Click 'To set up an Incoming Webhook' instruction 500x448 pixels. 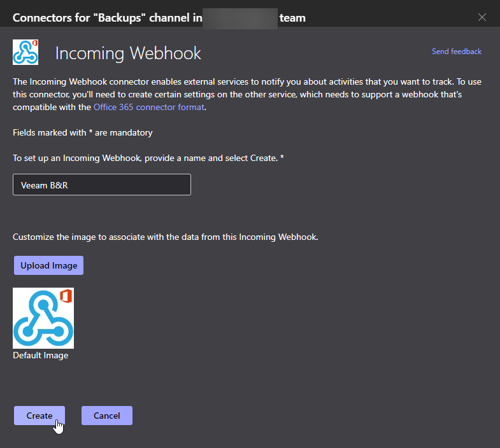tap(148, 158)
